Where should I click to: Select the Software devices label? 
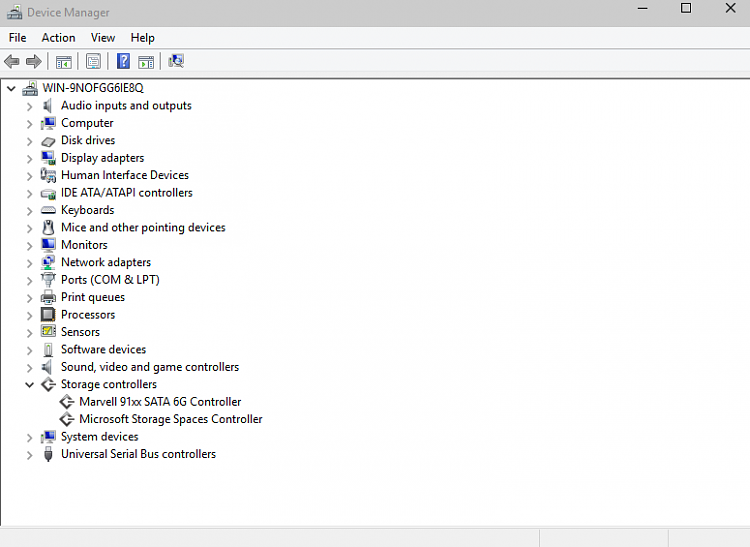pyautogui.click(x=103, y=350)
